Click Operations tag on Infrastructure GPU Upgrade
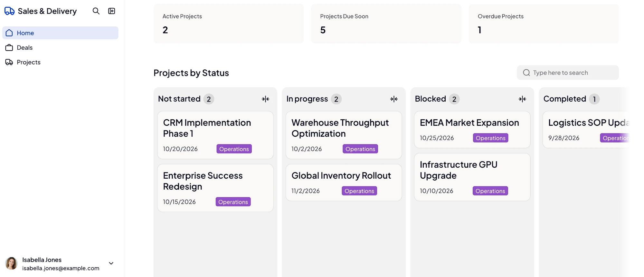 (x=490, y=191)
